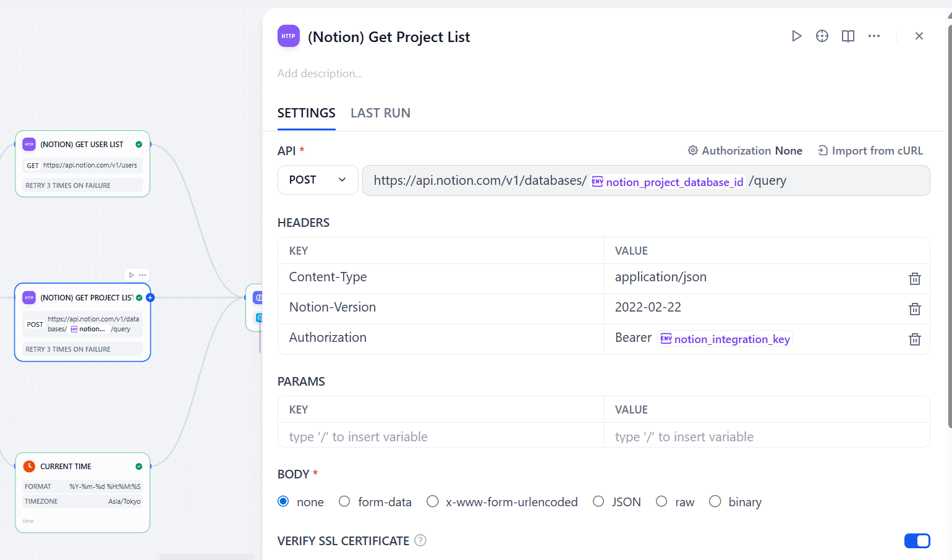Delete the Authorization header row
This screenshot has height=560, width=952.
pos(914,339)
